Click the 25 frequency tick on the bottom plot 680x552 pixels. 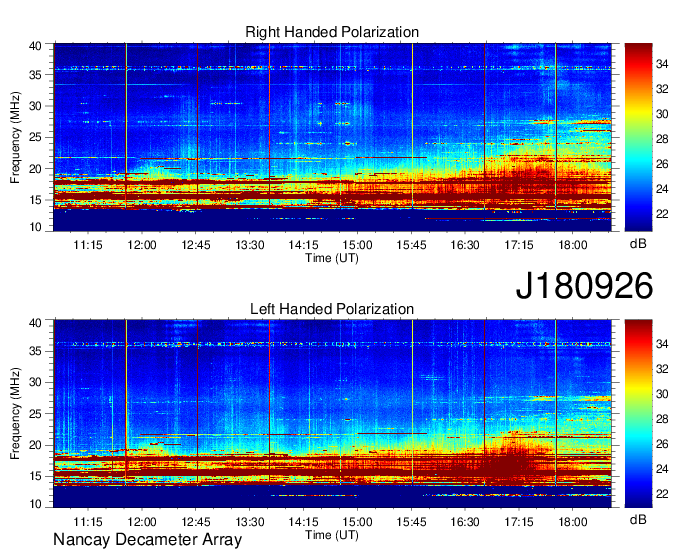point(35,414)
